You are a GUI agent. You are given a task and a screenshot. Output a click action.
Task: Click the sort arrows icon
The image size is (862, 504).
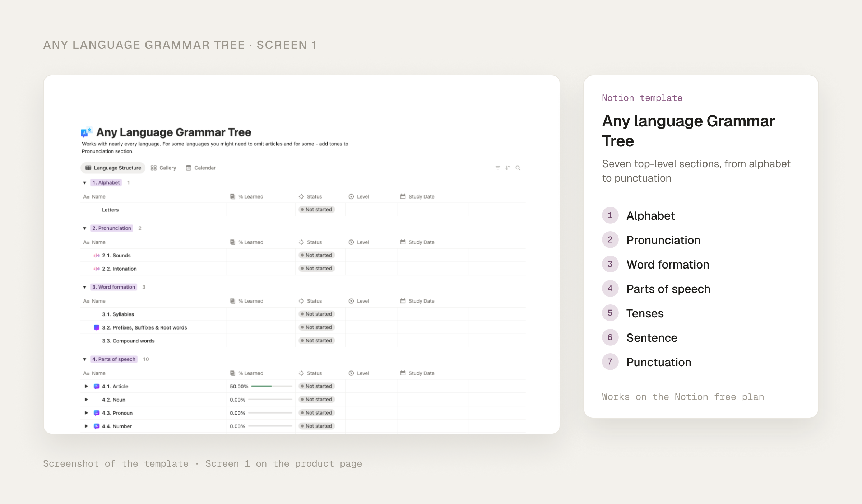click(x=508, y=168)
